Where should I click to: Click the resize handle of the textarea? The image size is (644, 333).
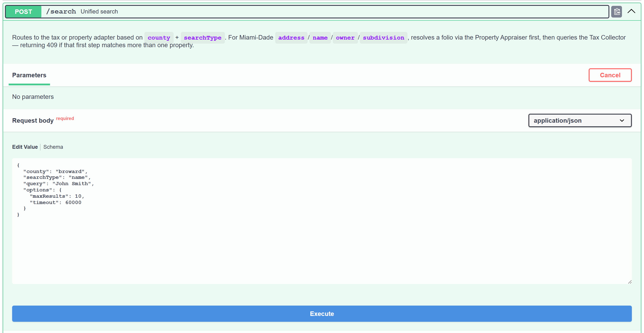pos(630,282)
